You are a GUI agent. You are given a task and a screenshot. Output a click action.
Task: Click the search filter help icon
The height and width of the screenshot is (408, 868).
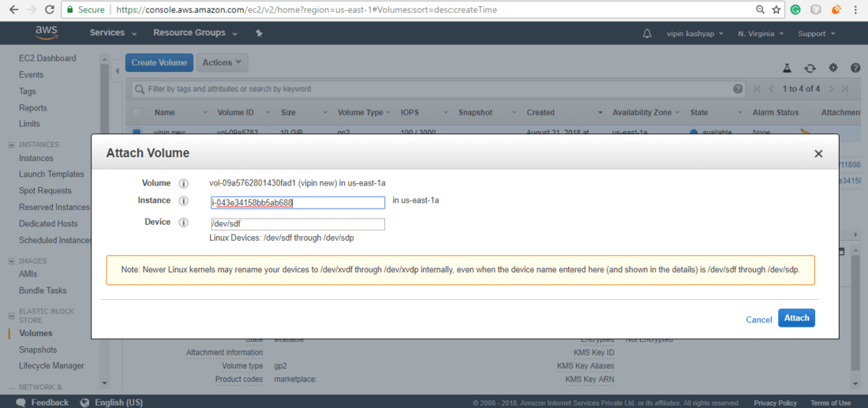coord(737,88)
